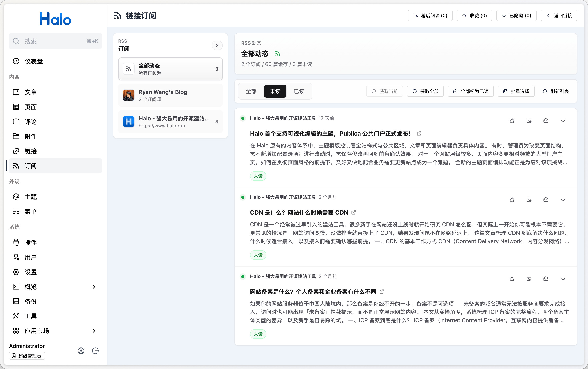The width and height of the screenshot is (588, 369).
Task: Open 用户 users in the sidebar
Action: pyautogui.click(x=55, y=257)
